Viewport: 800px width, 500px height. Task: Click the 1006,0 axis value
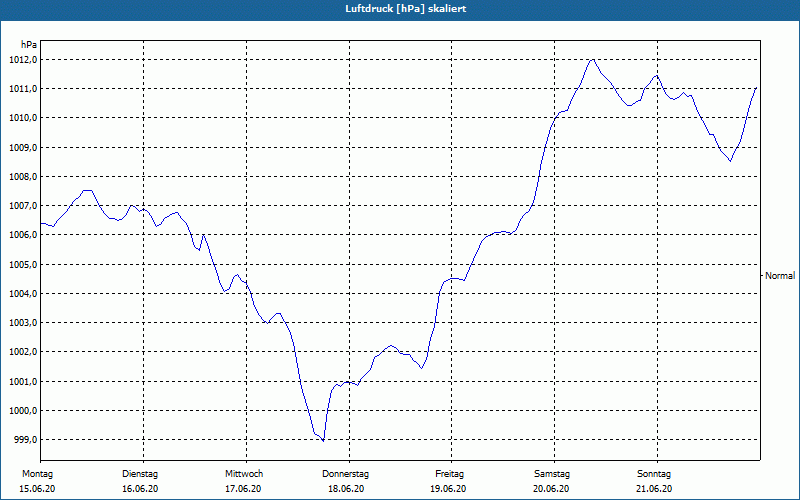23,235
